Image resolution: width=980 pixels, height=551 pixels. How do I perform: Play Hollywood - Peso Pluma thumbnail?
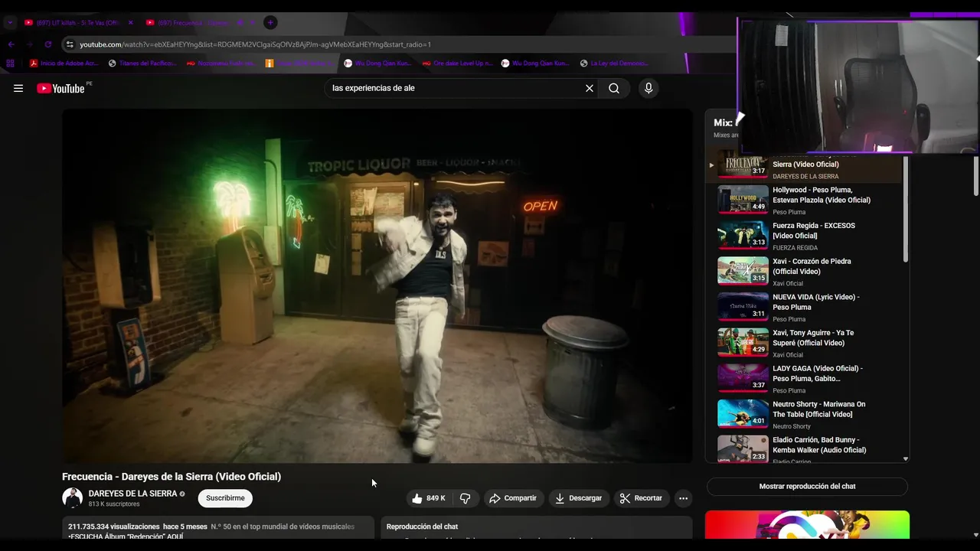(x=743, y=199)
